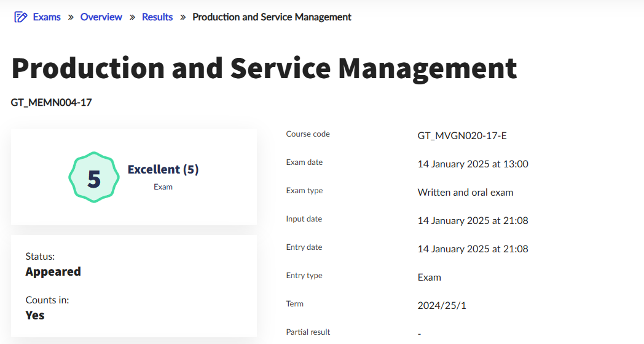Click the current breadcrumb Production and Service Management
Viewport: 644px width, 344px height.
click(x=272, y=17)
